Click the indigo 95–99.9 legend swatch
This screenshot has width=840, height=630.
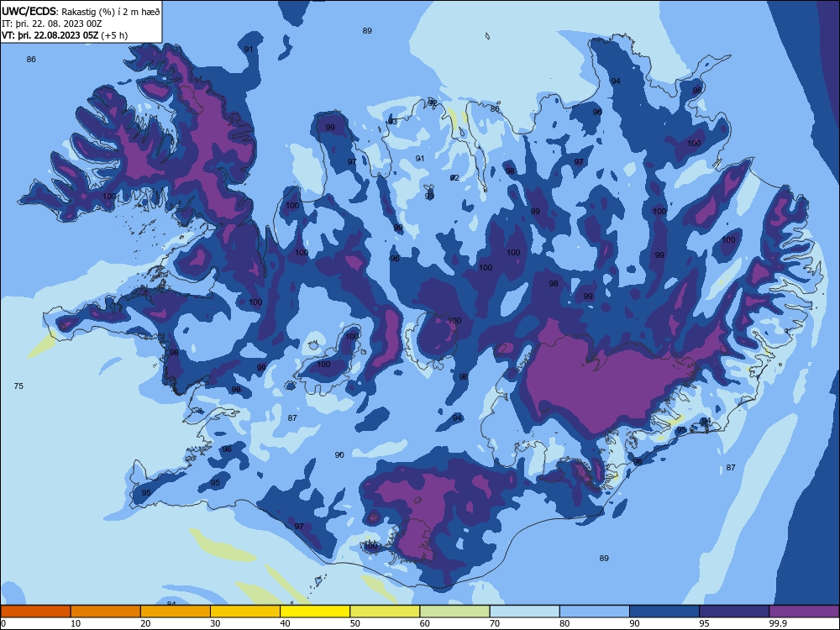(x=734, y=612)
